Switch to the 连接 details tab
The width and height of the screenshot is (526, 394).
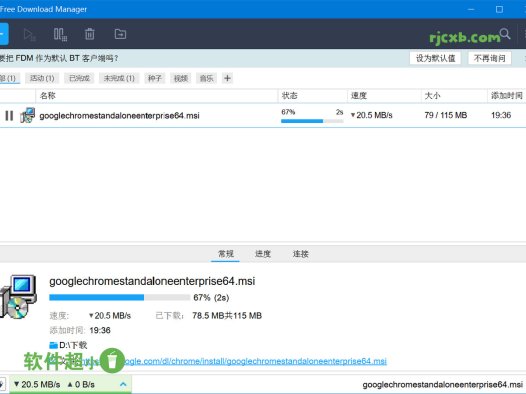(300, 254)
